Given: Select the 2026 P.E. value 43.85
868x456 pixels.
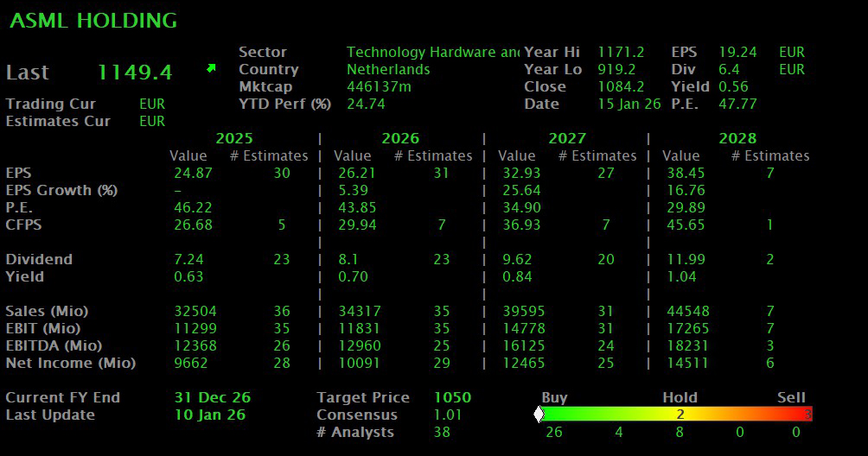Looking at the screenshot, I should coord(357,207).
